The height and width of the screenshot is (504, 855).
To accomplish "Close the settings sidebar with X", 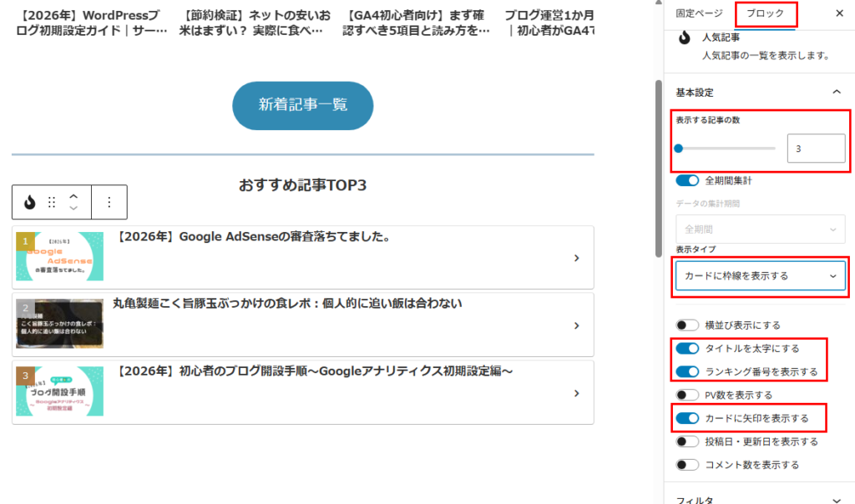I will coord(839,13).
